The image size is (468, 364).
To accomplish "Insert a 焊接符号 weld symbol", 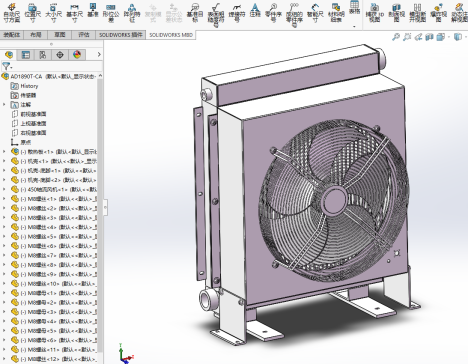I will (x=237, y=12).
